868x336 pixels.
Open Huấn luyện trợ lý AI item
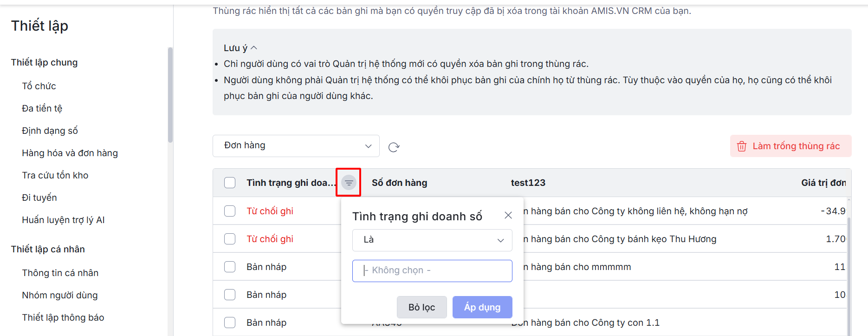tap(63, 220)
